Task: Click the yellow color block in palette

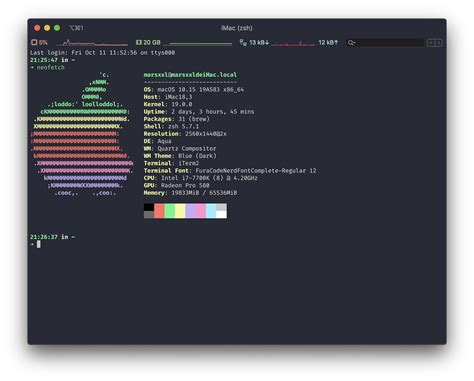Action: (x=180, y=211)
